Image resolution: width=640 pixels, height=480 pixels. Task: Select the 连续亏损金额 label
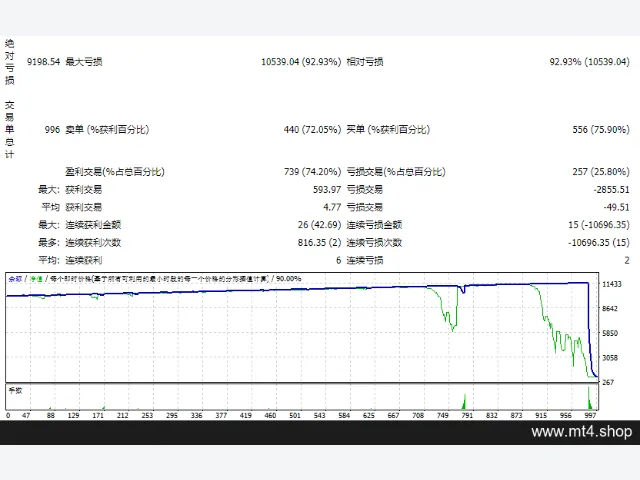click(x=374, y=224)
